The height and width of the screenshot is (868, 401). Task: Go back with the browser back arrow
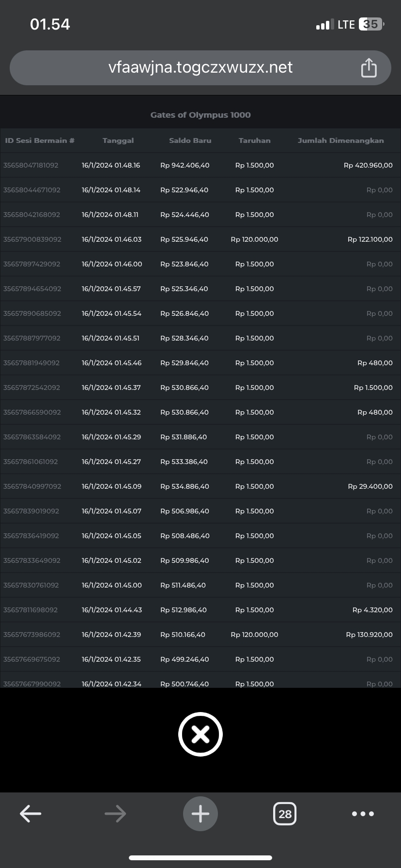click(x=31, y=814)
